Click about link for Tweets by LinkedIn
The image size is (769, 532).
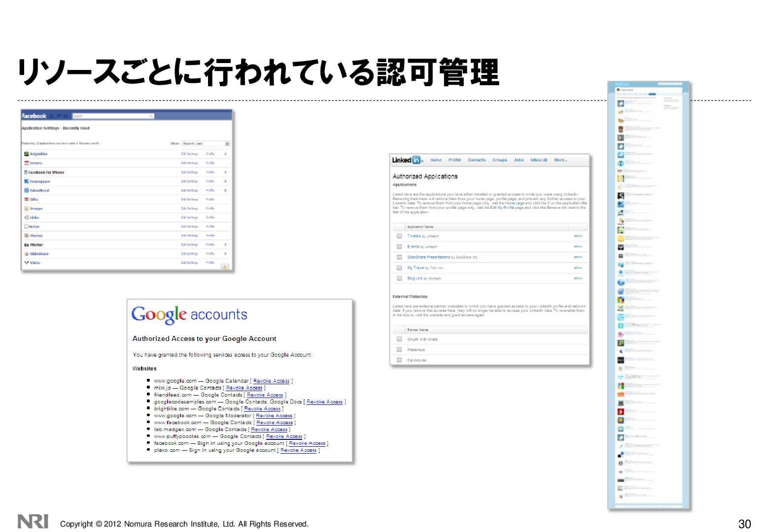[578, 236]
